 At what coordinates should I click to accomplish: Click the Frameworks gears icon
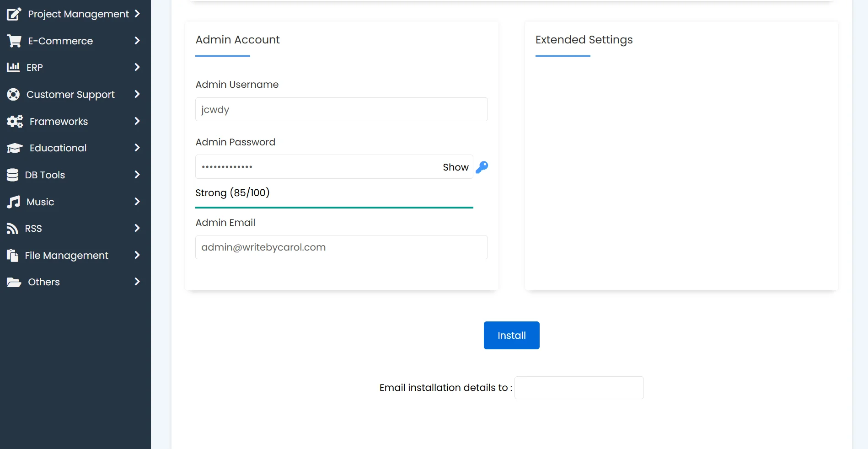[15, 122]
